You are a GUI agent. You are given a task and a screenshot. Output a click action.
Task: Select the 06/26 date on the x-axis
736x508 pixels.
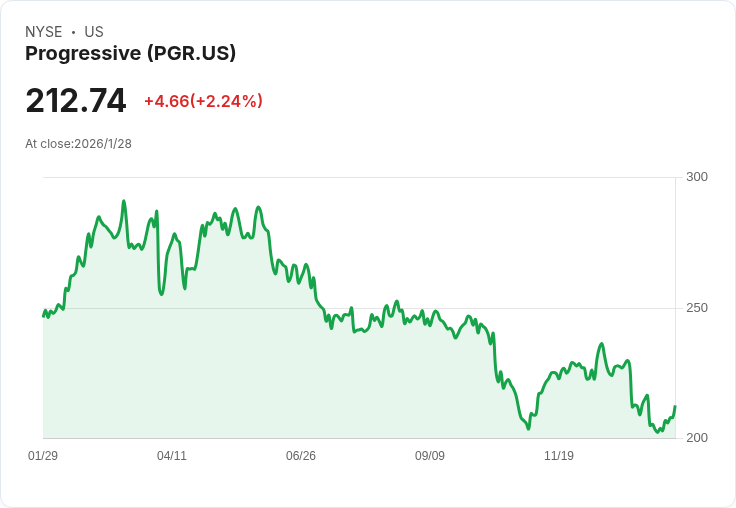[301, 456]
